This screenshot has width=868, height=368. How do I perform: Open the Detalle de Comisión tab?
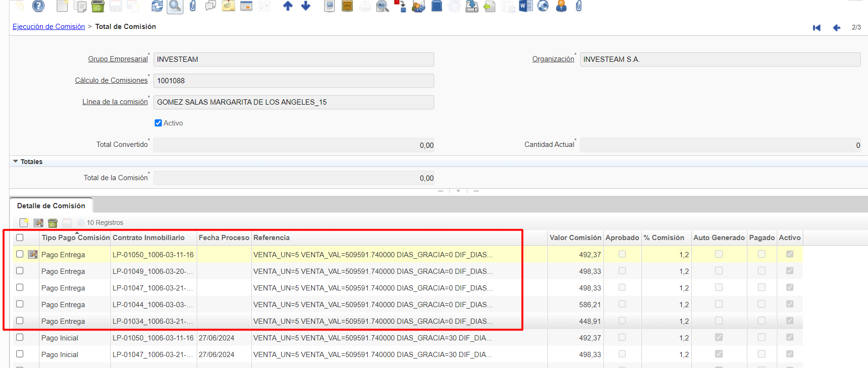(51, 206)
